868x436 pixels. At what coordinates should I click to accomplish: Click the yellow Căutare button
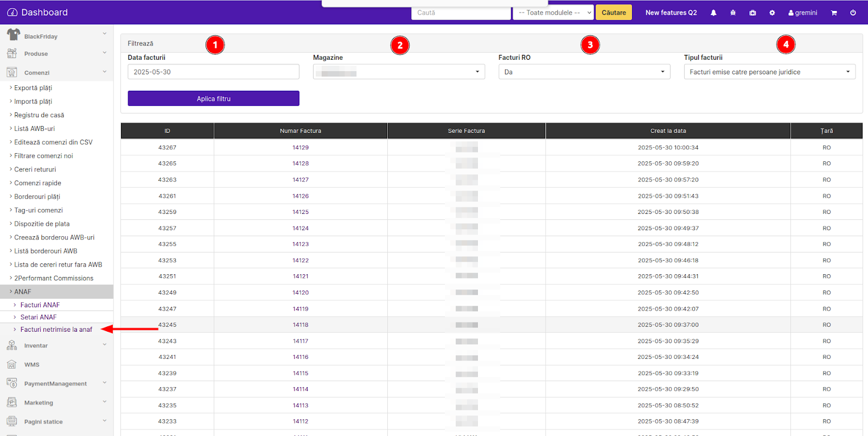(x=614, y=12)
